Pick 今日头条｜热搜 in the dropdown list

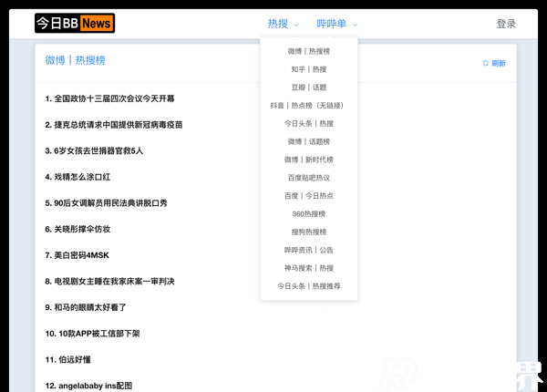tap(308, 123)
